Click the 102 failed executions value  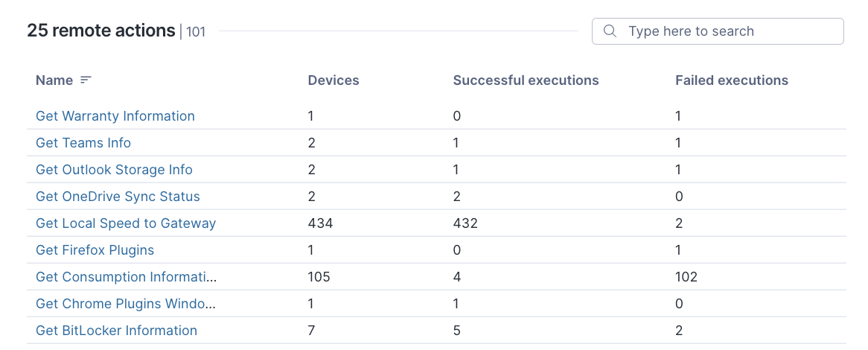pyautogui.click(x=686, y=277)
